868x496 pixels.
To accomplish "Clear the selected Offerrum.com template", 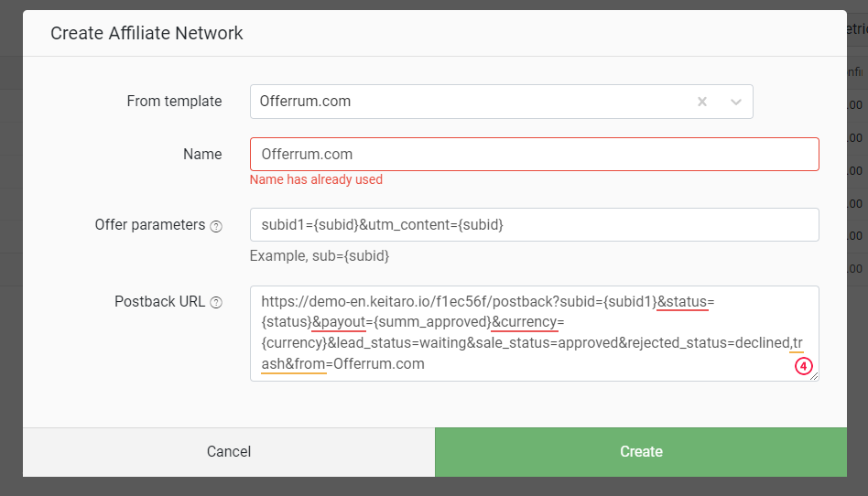I will tap(702, 102).
